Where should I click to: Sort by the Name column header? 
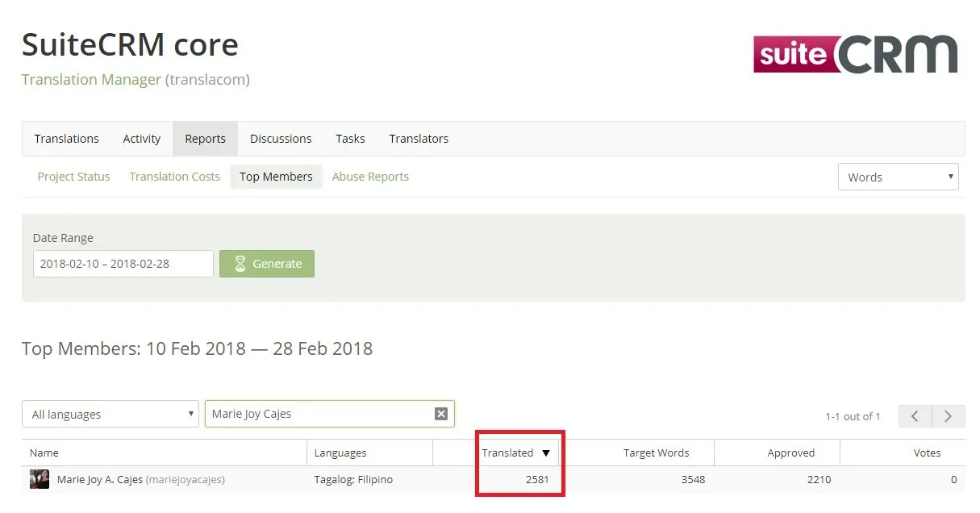pos(44,453)
